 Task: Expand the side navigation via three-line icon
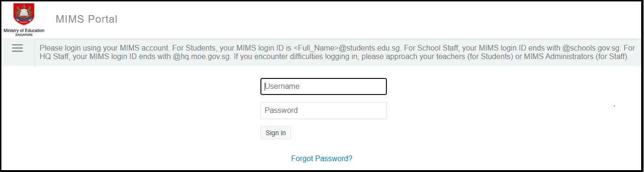coord(17,48)
